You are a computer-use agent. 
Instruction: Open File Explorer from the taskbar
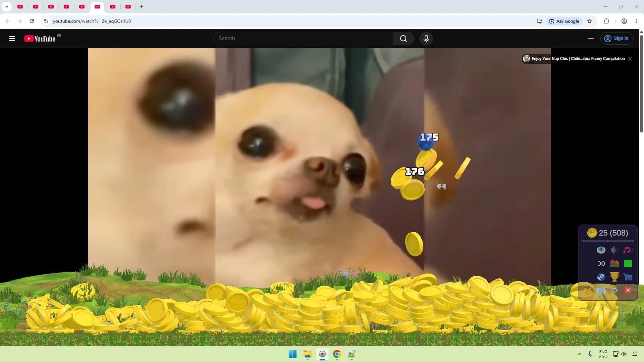click(x=307, y=354)
